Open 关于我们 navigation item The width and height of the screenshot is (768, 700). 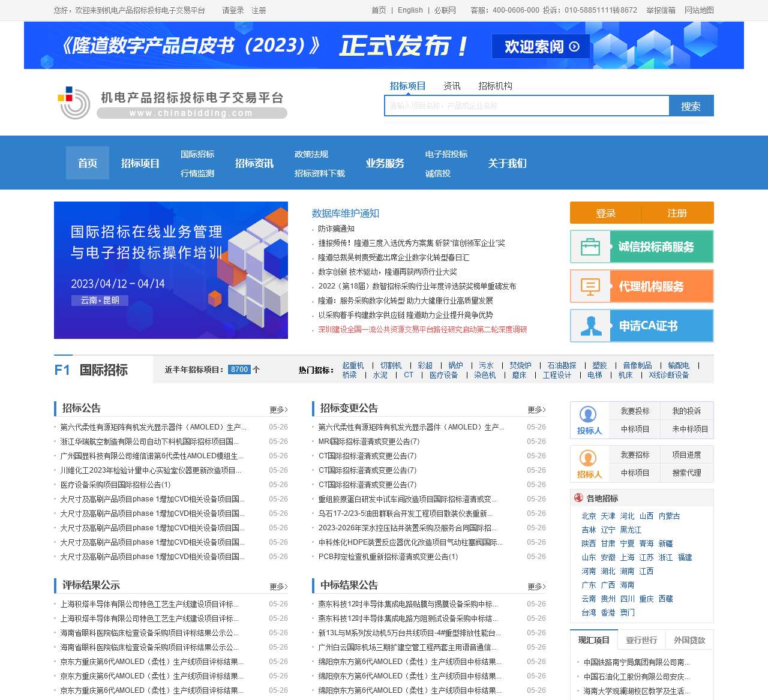coord(507,163)
